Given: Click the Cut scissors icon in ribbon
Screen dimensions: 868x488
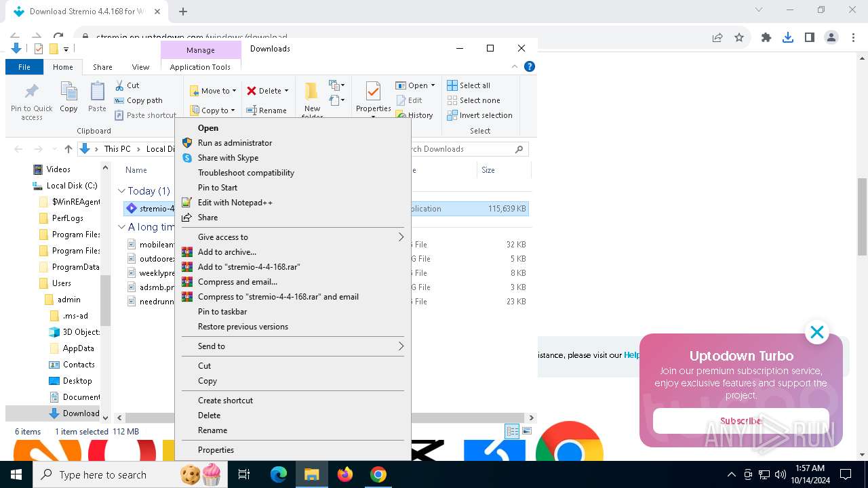Looking at the screenshot, I should click(x=127, y=85).
